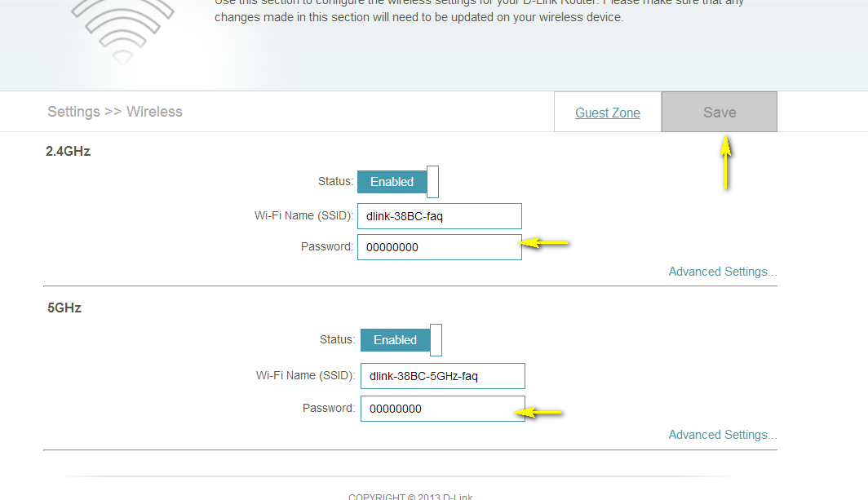Click the Settings >> Wireless breadcrumb
The width and height of the screenshot is (868, 500).
[115, 112]
